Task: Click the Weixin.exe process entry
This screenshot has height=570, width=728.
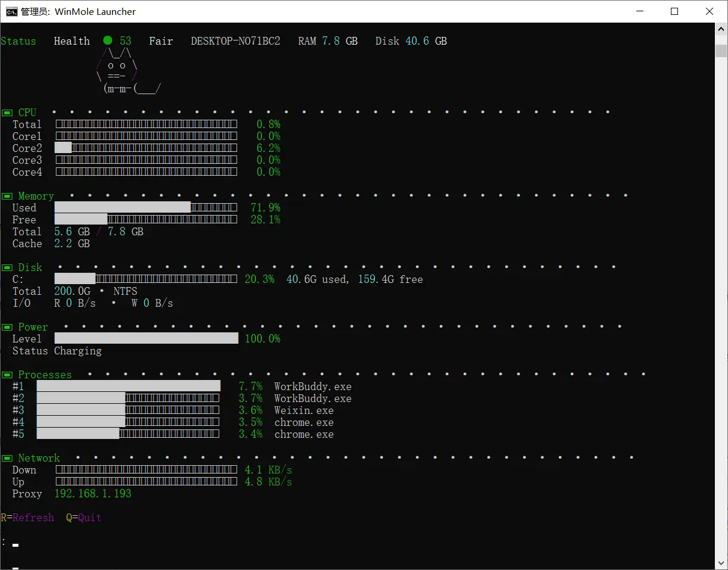Action: [304, 410]
